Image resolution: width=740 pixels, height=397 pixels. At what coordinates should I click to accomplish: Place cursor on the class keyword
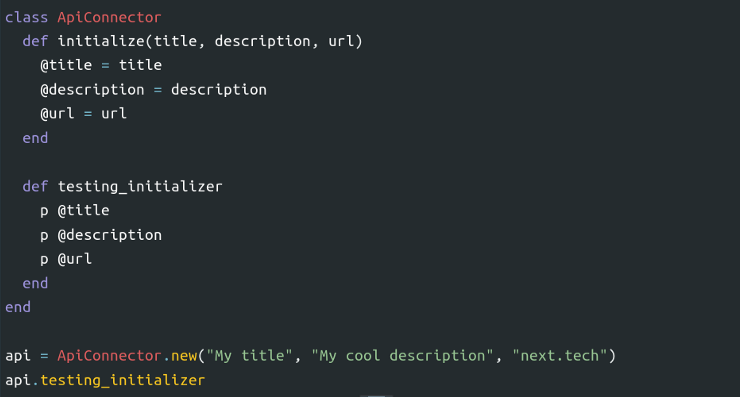tap(26, 17)
